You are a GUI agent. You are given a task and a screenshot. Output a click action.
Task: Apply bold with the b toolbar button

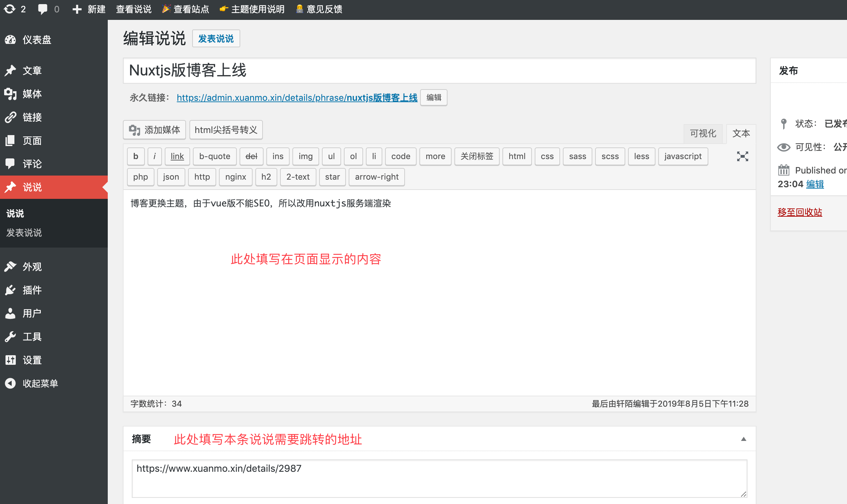136,156
